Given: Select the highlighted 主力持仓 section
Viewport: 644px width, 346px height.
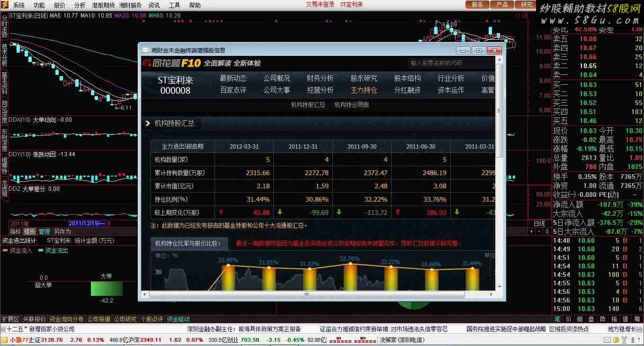Looking at the screenshot, I should tap(364, 90).
